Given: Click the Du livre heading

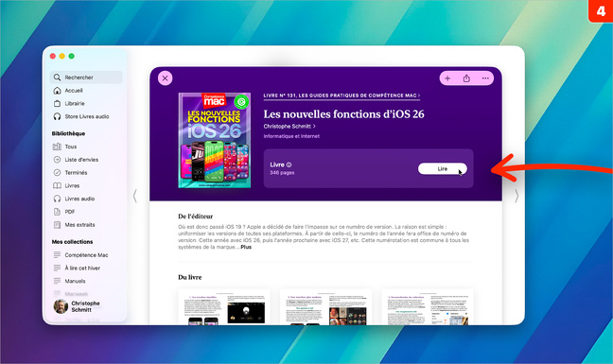Looking at the screenshot, I should coord(190,277).
